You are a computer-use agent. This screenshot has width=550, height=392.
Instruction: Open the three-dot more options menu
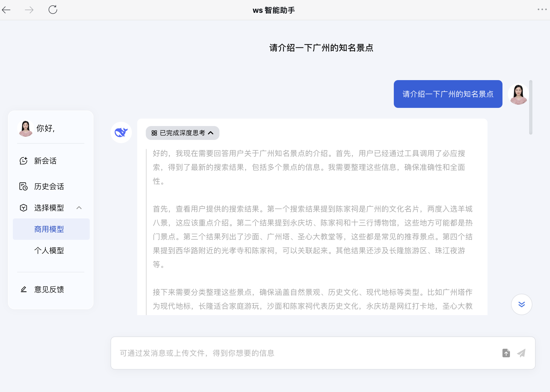tap(542, 9)
